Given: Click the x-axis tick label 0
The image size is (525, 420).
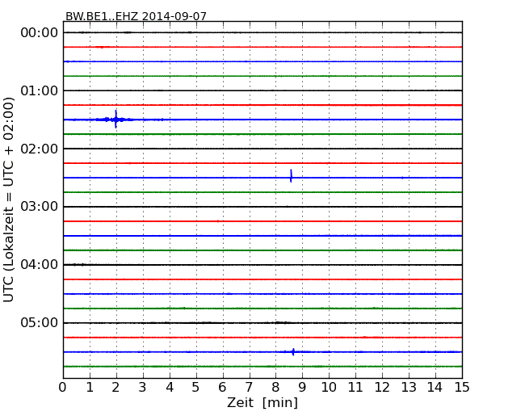Looking at the screenshot, I should pyautogui.click(x=63, y=388).
